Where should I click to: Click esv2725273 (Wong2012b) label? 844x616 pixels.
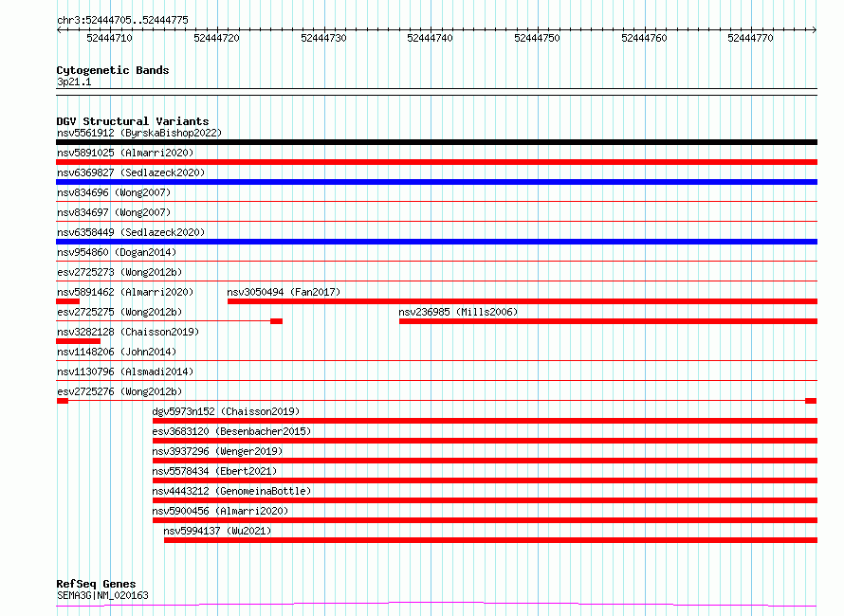pos(119,272)
